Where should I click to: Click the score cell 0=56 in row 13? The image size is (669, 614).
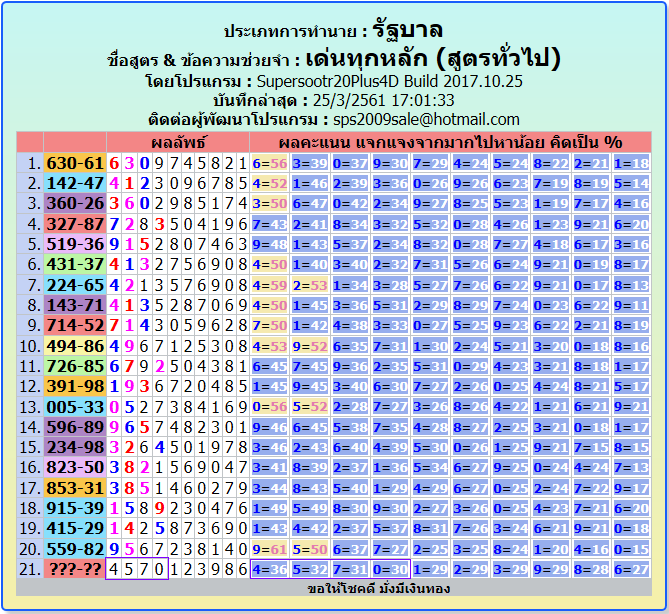(270, 407)
